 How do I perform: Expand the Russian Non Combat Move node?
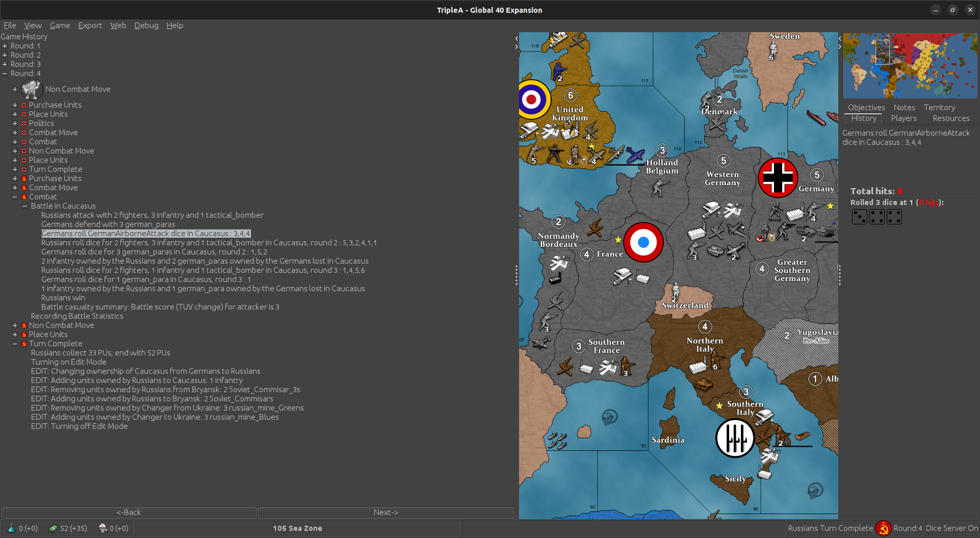coord(15,325)
